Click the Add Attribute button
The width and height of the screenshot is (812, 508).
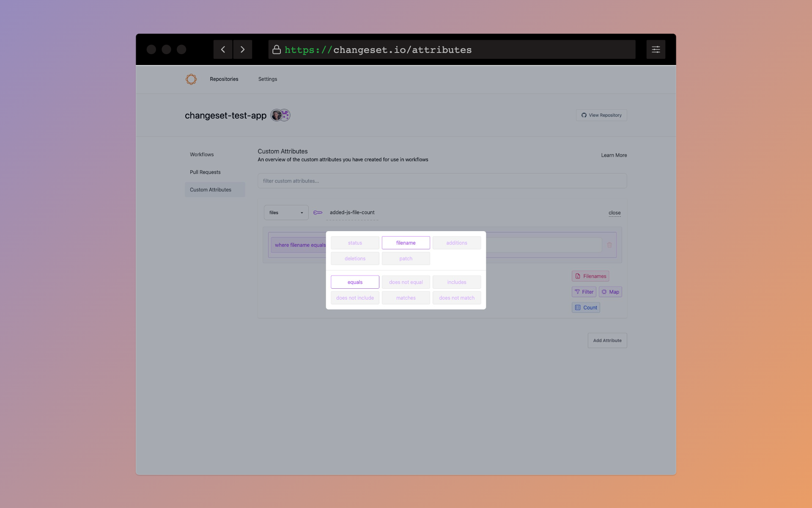pyautogui.click(x=607, y=340)
